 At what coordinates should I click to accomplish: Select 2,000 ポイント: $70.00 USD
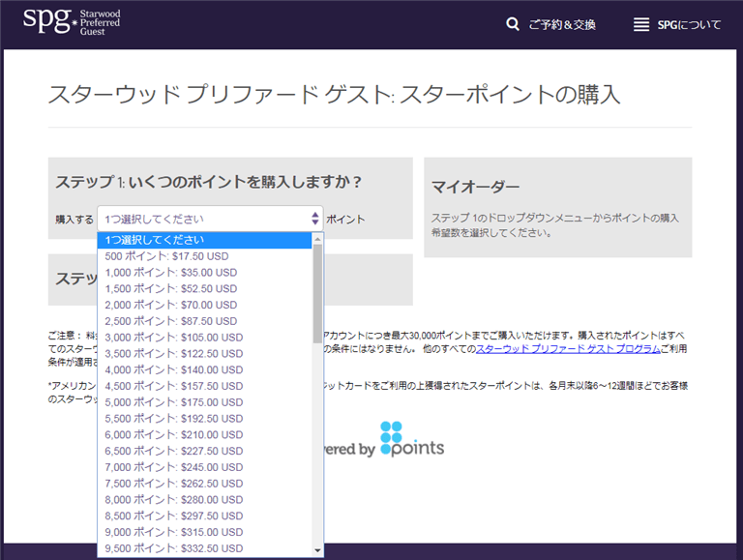pos(204,305)
